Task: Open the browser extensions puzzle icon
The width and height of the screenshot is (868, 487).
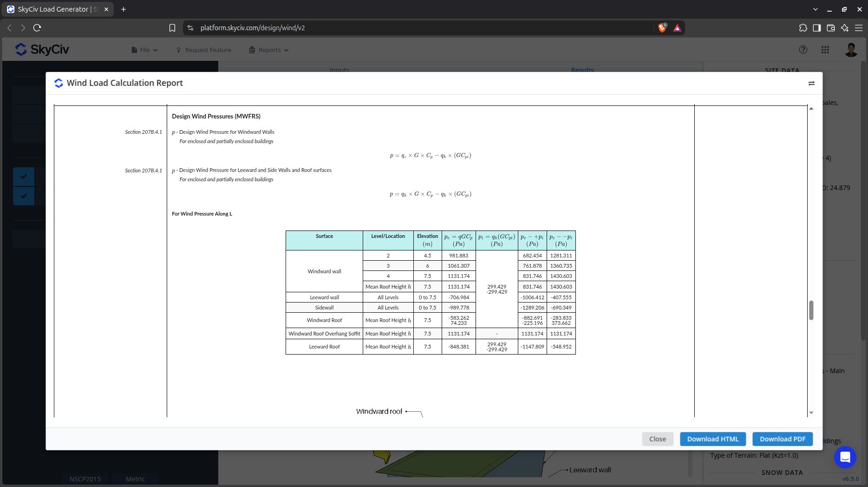Action: pos(803,28)
